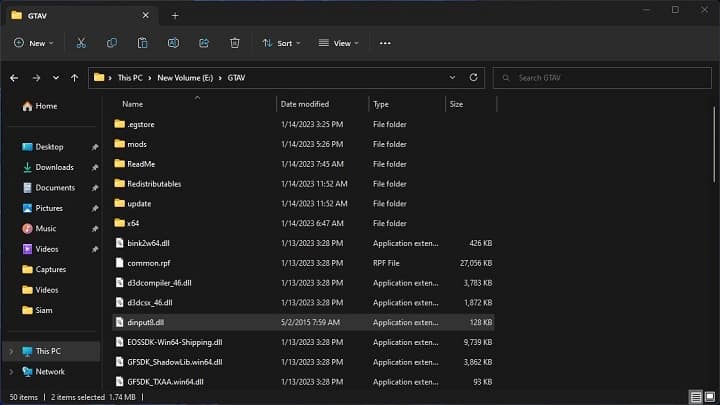Add a new tab with plus icon
The height and width of the screenshot is (405, 720).
tap(175, 16)
